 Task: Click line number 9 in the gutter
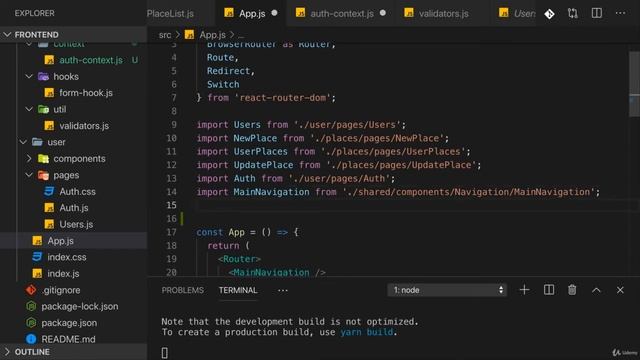[173, 124]
